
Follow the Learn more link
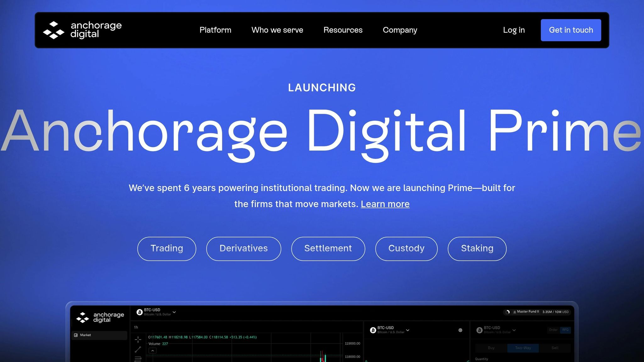385,204
